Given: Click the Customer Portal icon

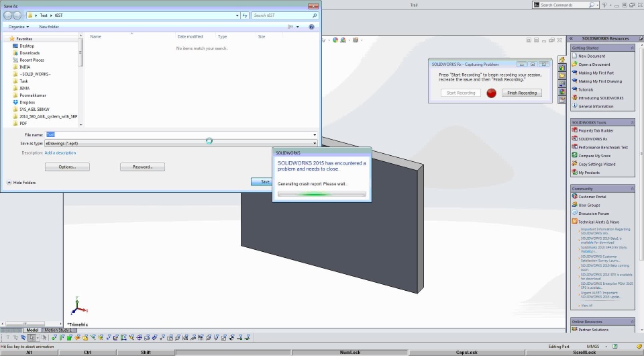Looking at the screenshot, I should pos(575,197).
